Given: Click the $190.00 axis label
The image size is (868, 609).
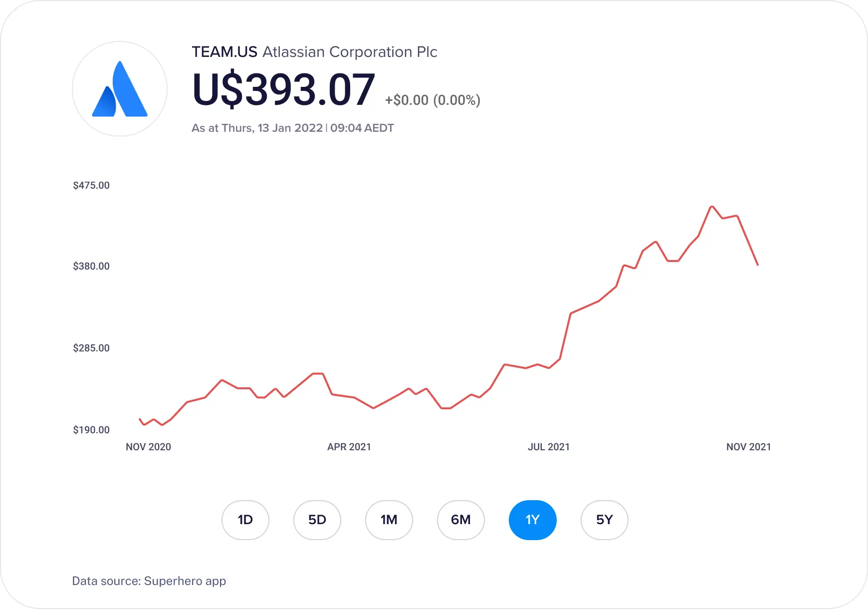Looking at the screenshot, I should tap(91, 430).
